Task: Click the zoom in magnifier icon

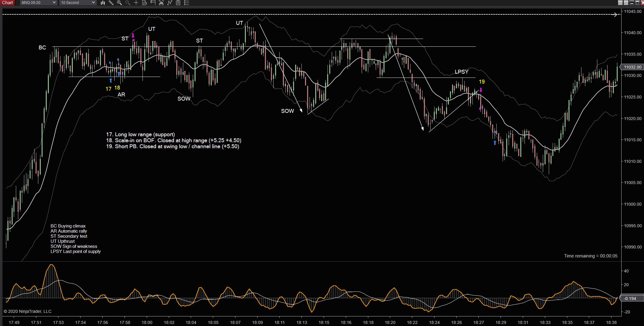Action: [x=119, y=3]
